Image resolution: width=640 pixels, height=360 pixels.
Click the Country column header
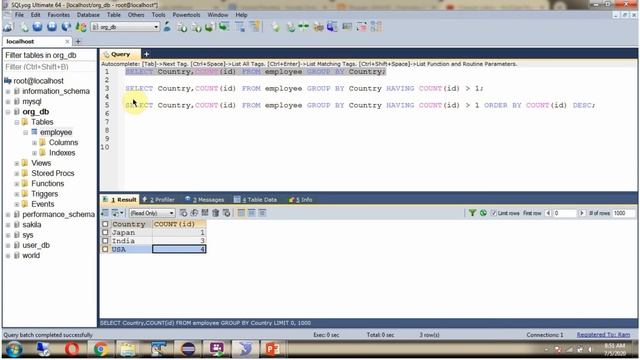(131, 224)
